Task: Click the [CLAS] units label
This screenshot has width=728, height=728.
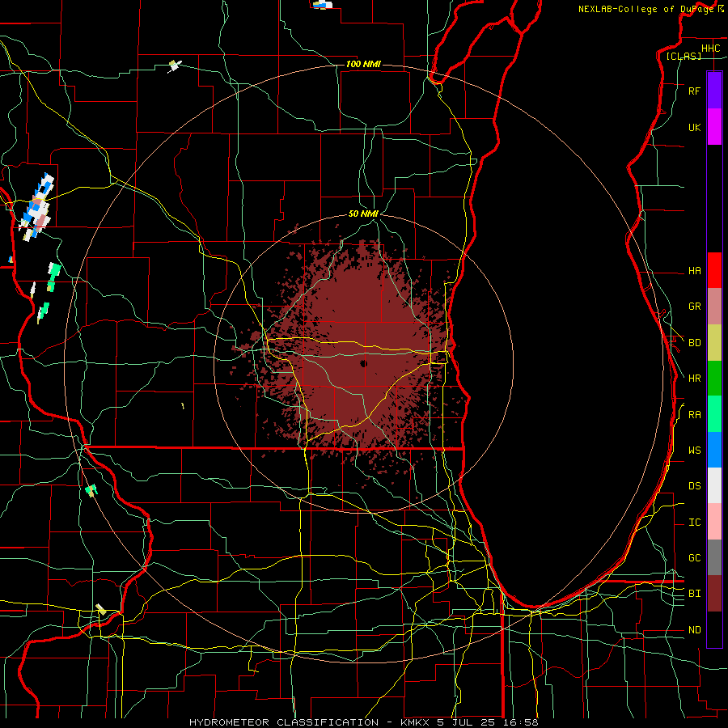Action: (x=684, y=56)
